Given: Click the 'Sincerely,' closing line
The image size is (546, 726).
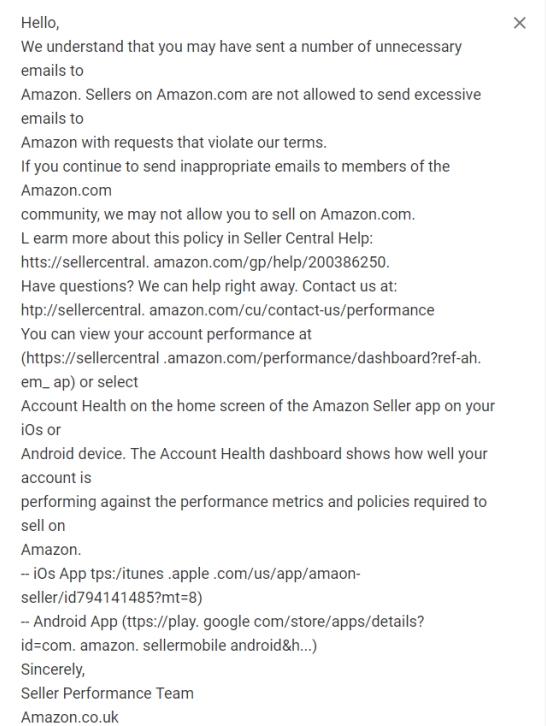Looking at the screenshot, I should tap(53, 670).
